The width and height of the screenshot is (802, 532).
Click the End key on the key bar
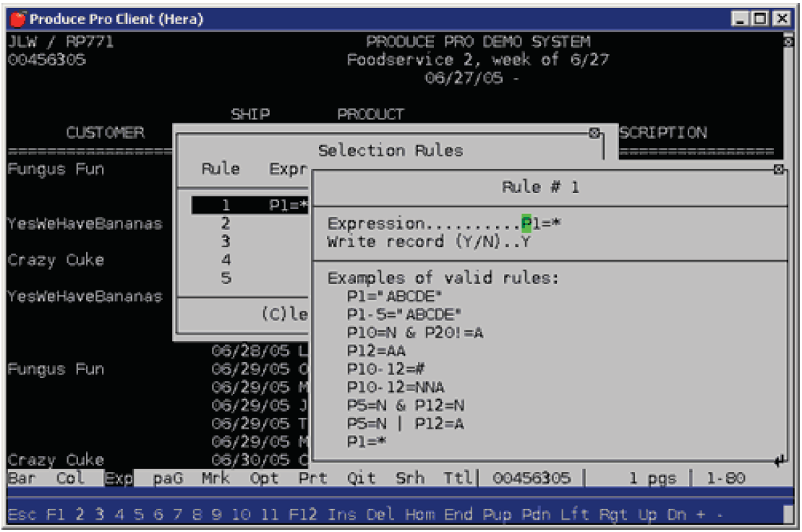pos(458,514)
